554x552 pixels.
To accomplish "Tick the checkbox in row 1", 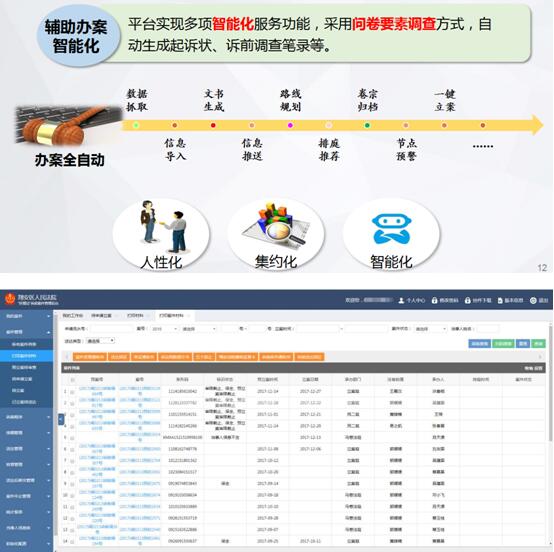I will (72, 392).
